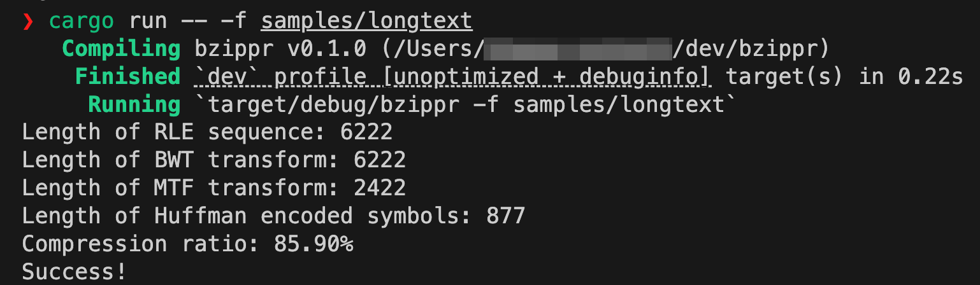Click the Huffman encoded symbols value 877

point(505,216)
